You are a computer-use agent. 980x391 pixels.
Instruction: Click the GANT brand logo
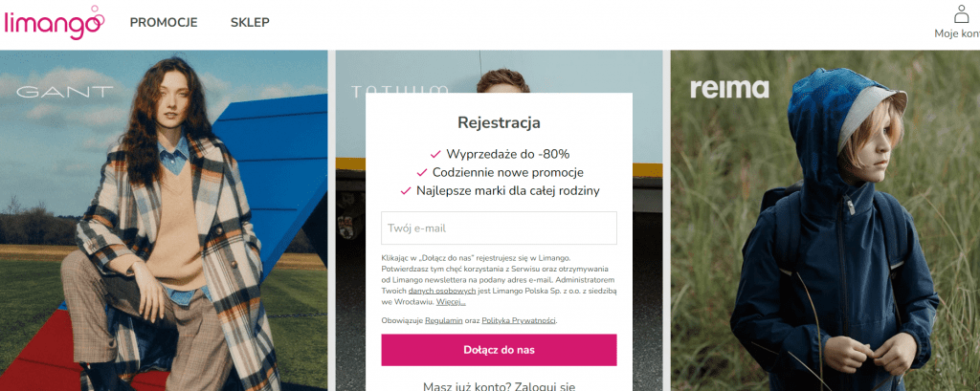pyautogui.click(x=64, y=92)
